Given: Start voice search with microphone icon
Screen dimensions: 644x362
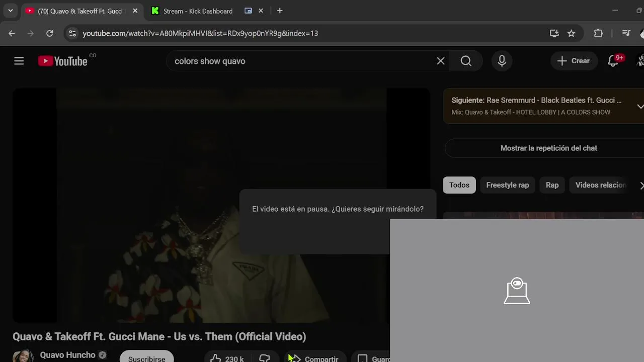Looking at the screenshot, I should [x=502, y=61].
